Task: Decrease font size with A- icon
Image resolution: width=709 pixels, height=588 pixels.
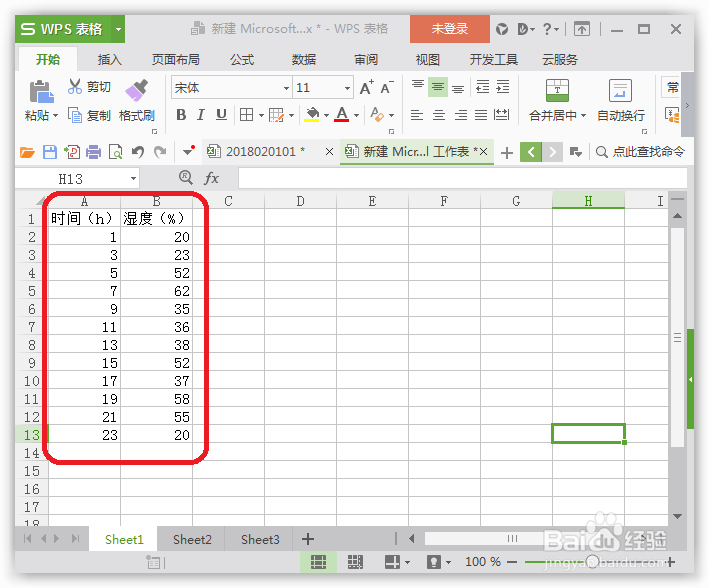Action: pos(387,87)
